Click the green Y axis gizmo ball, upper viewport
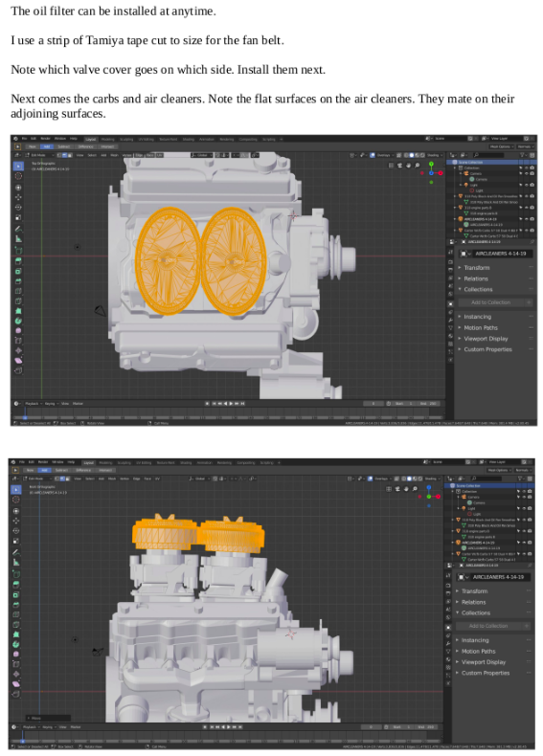Viewport: 543px width, 756px height. click(431, 165)
